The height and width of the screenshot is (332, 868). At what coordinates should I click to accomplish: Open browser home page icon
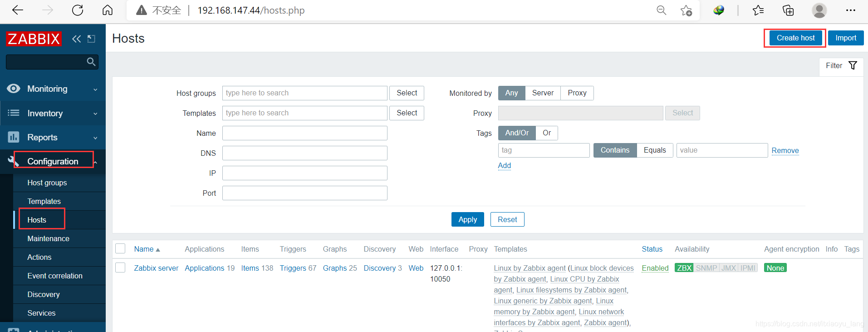108,10
